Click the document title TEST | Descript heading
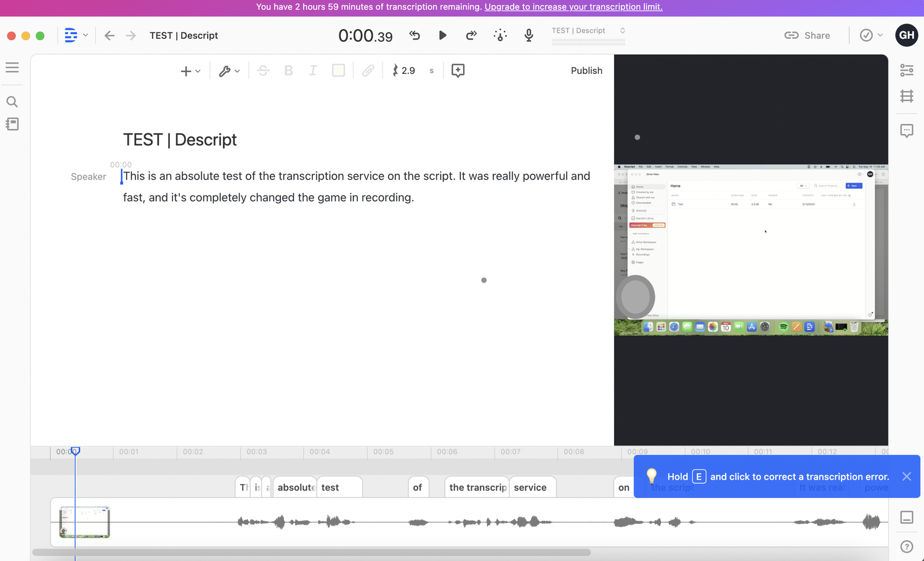Viewport: 924px width, 561px height. pos(180,140)
